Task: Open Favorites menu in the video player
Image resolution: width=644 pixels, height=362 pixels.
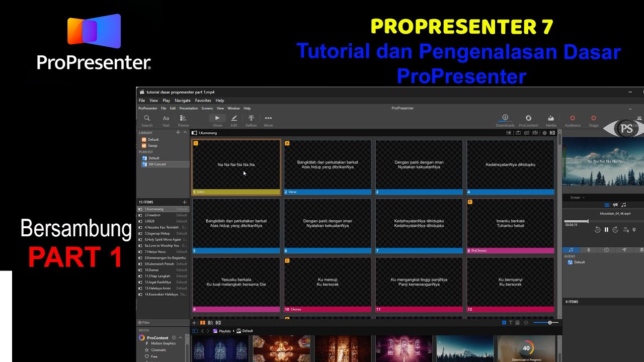Action: pyautogui.click(x=203, y=101)
